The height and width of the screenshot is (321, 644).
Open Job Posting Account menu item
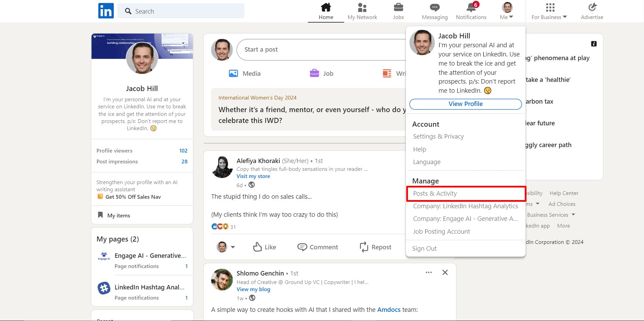[x=441, y=231]
